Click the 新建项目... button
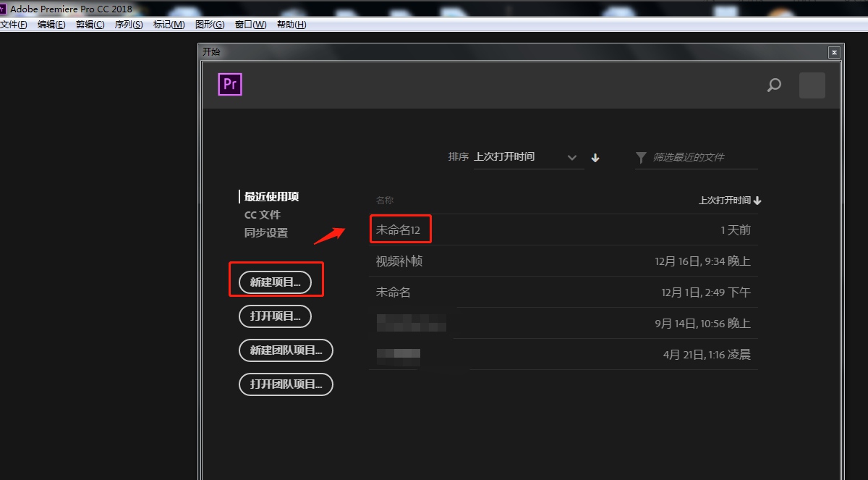Screen dimensions: 868x480 point(275,282)
